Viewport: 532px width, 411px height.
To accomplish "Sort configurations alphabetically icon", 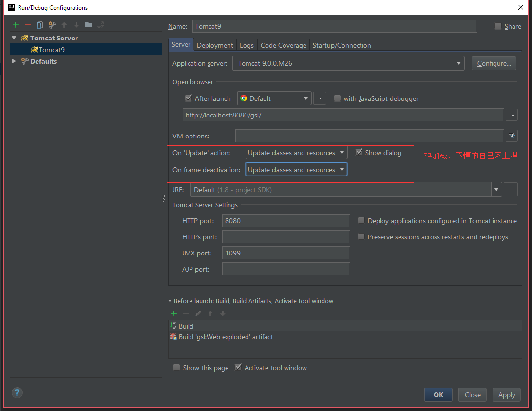I will coord(101,25).
